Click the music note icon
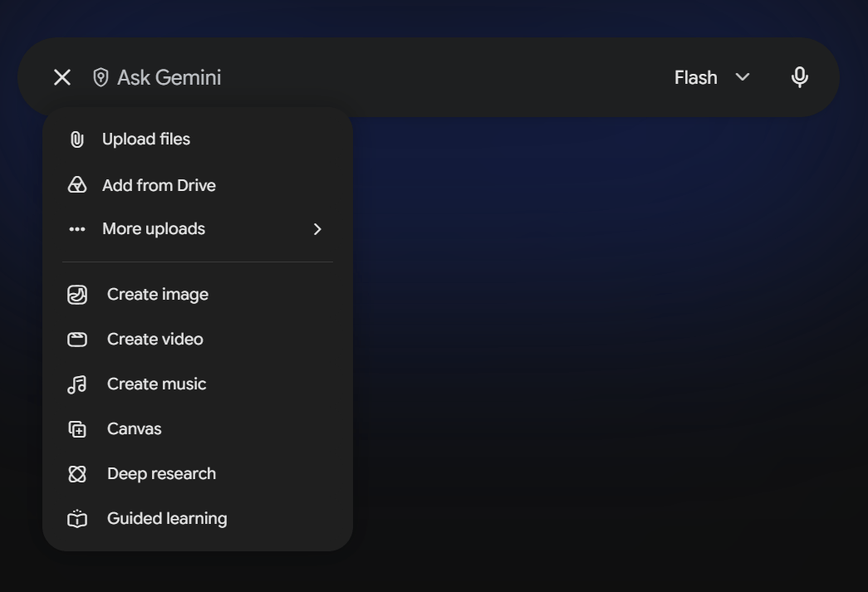868x592 pixels. (x=77, y=384)
